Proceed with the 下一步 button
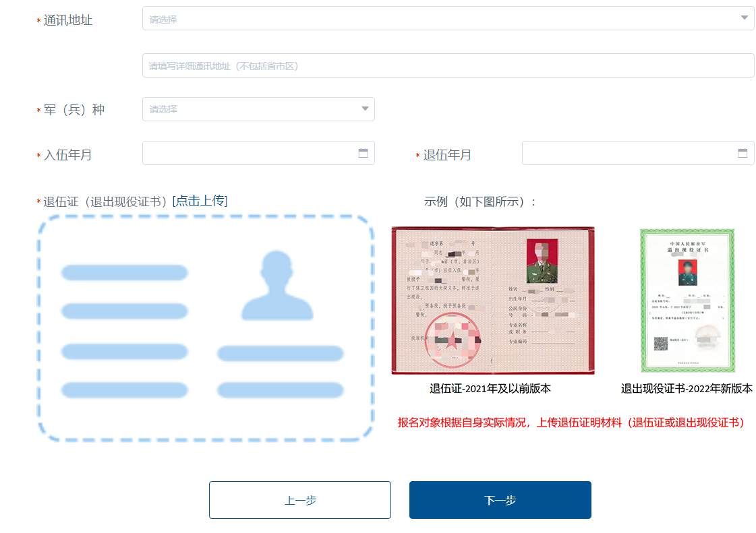 coord(500,500)
